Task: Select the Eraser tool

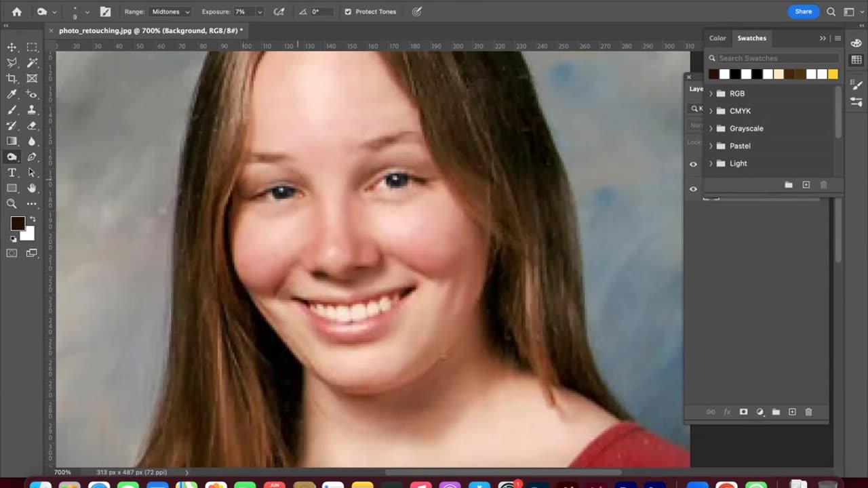Action: 32,125
